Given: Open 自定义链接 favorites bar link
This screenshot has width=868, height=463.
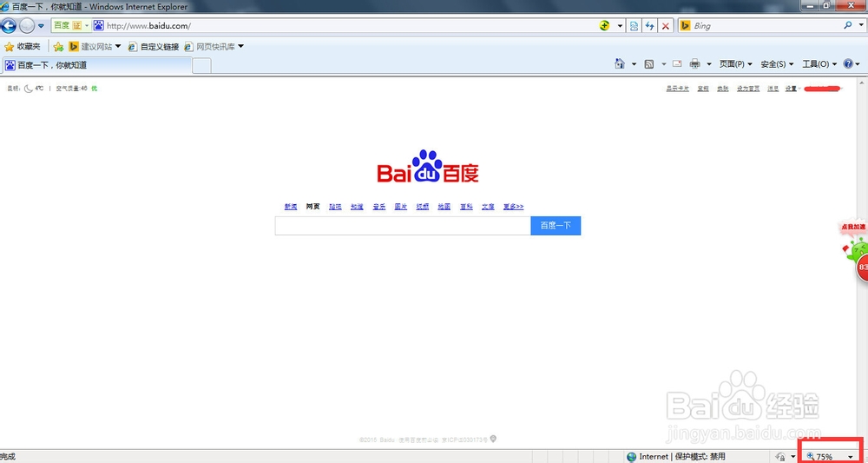Looking at the screenshot, I should tap(154, 47).
